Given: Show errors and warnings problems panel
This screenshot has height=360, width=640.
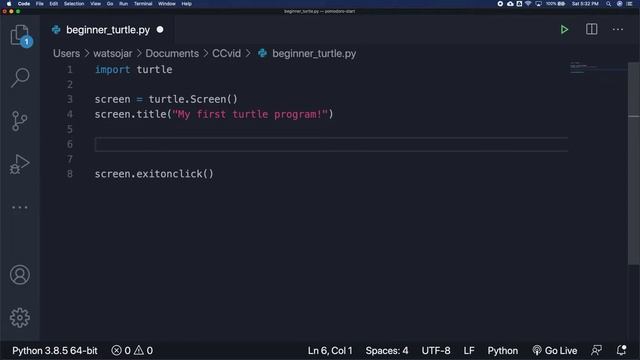Looking at the screenshot, I should tap(132, 351).
